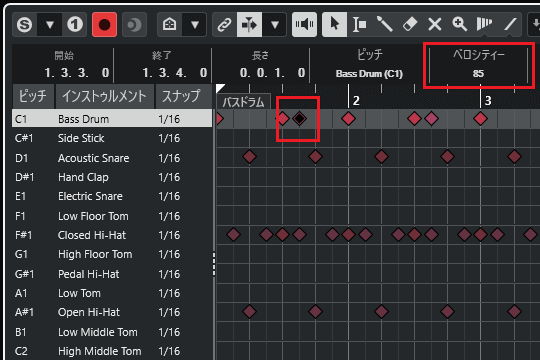Expand the Auto Scroll options arrow
Viewport: 540px width, 360px height.
[274, 24]
